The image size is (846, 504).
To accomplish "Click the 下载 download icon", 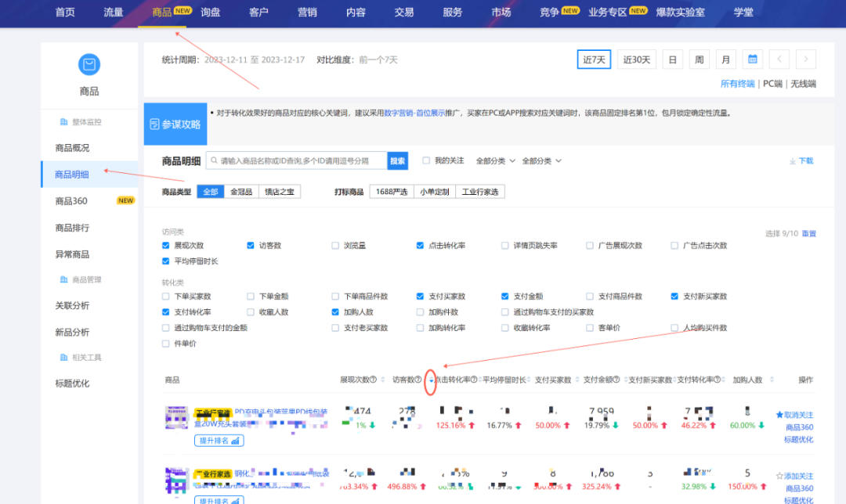I will tap(792, 161).
